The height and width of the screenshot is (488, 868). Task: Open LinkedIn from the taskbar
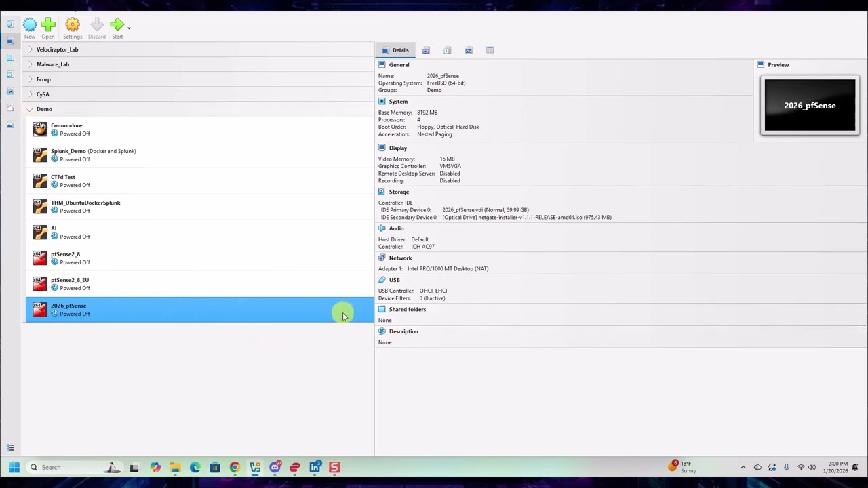[x=315, y=467]
